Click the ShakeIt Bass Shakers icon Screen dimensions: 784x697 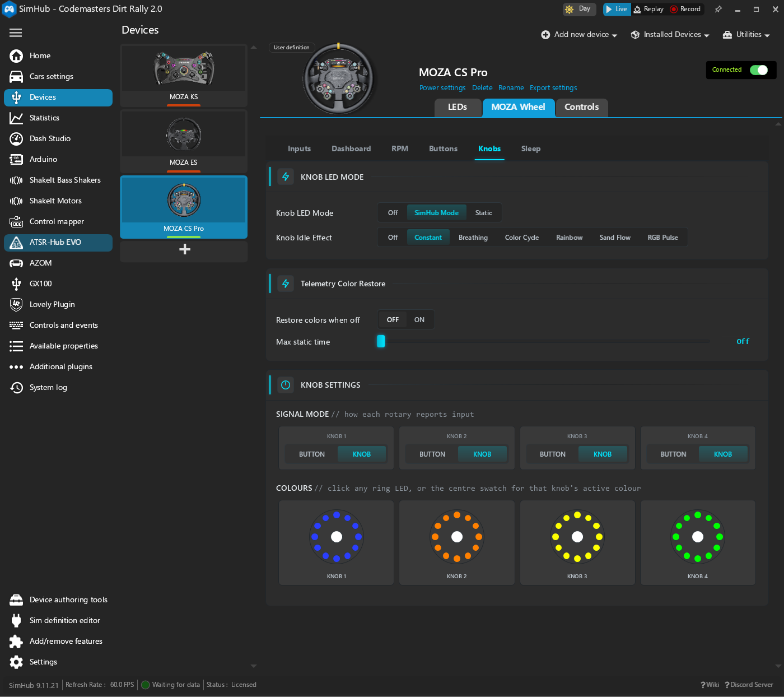[x=16, y=180]
